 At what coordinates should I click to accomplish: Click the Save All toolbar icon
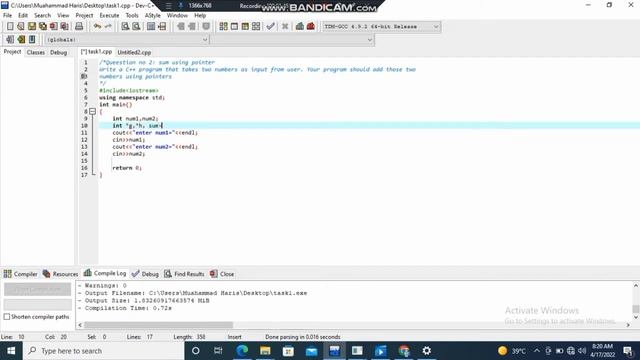(42, 27)
